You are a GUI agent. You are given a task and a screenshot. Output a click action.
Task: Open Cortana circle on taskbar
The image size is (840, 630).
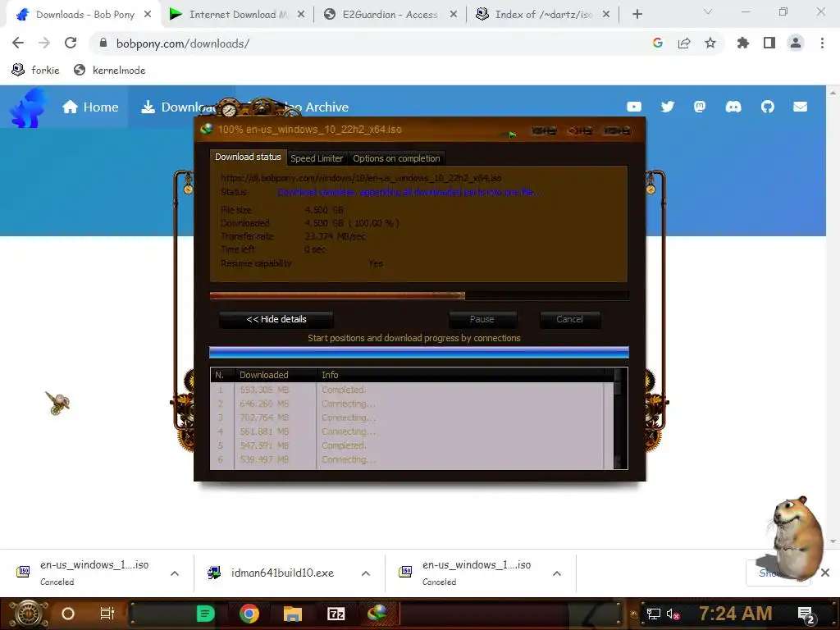pos(68,614)
